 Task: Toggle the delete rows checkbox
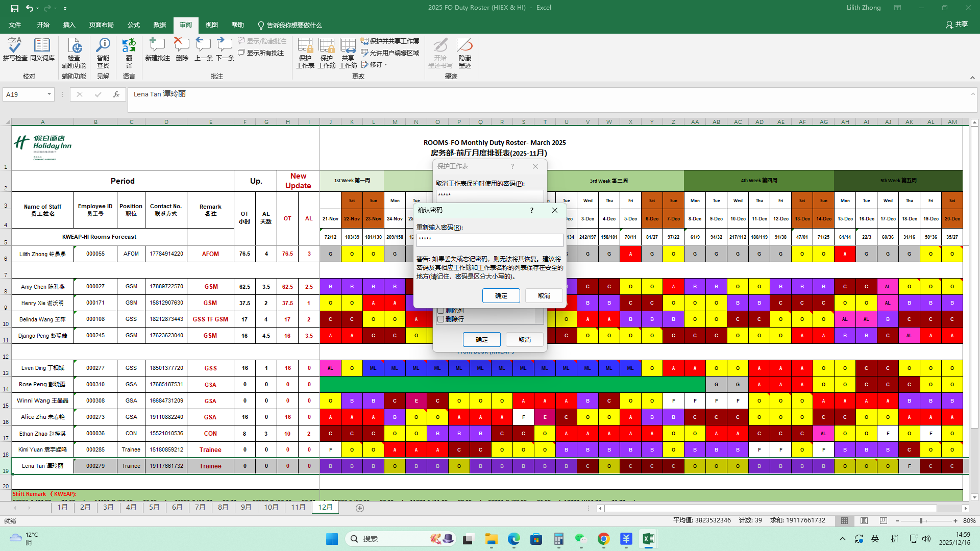point(441,319)
